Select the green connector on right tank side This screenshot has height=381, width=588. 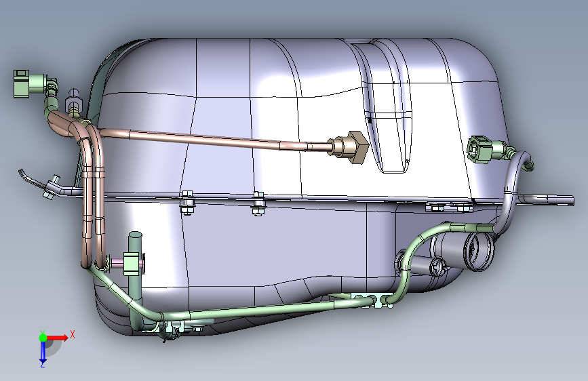486,149
